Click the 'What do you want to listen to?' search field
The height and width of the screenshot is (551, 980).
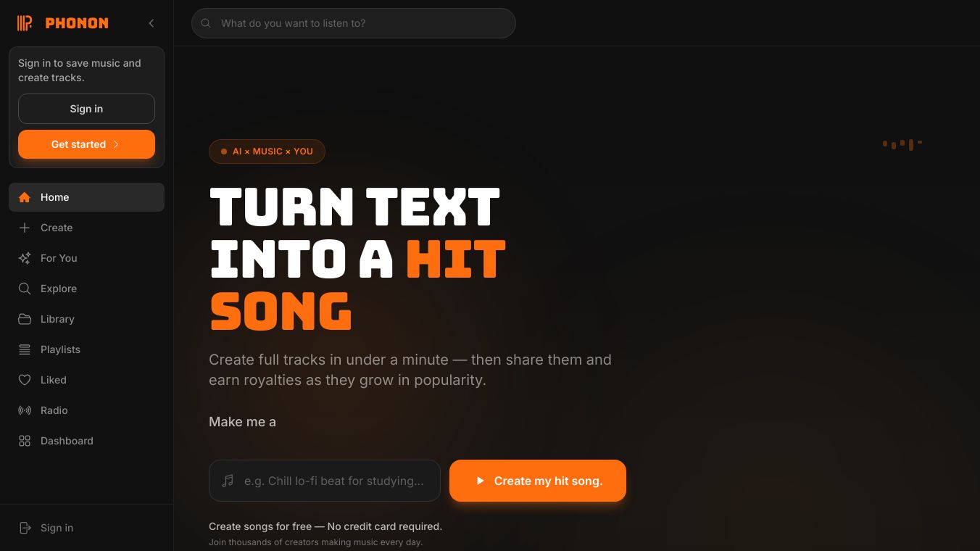354,23
